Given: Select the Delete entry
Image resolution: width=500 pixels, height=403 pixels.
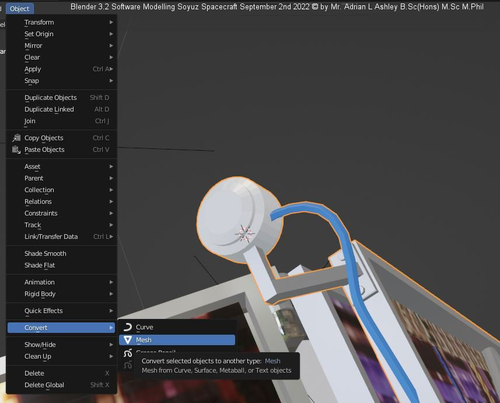Looking at the screenshot, I should click(61, 373).
